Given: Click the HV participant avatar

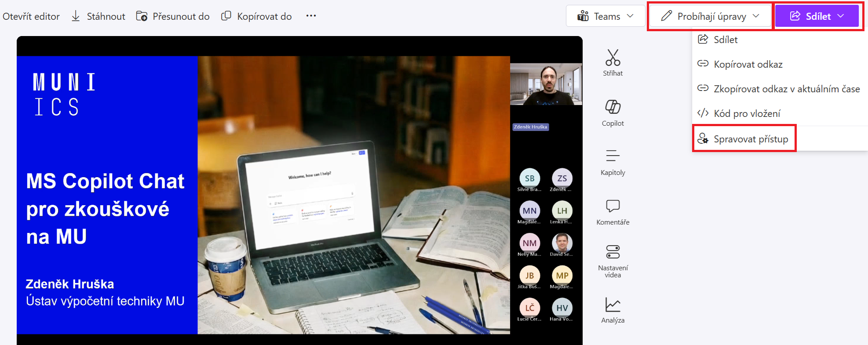Looking at the screenshot, I should pyautogui.click(x=562, y=308).
